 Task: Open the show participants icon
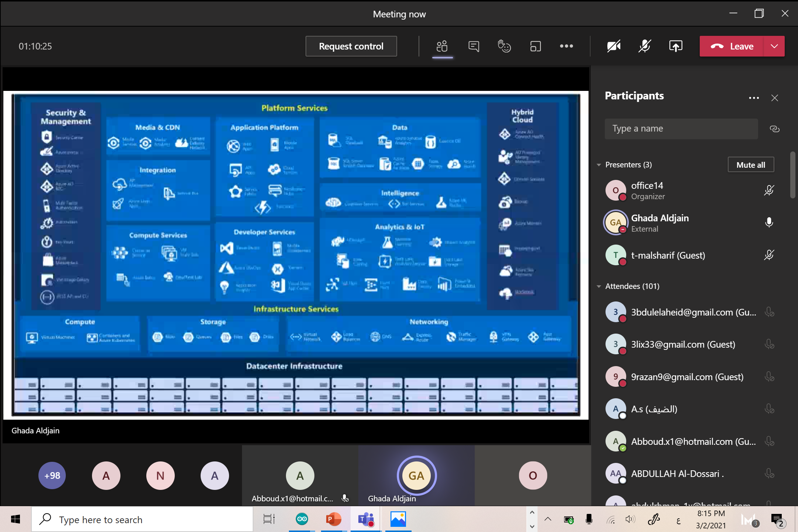pyautogui.click(x=442, y=46)
